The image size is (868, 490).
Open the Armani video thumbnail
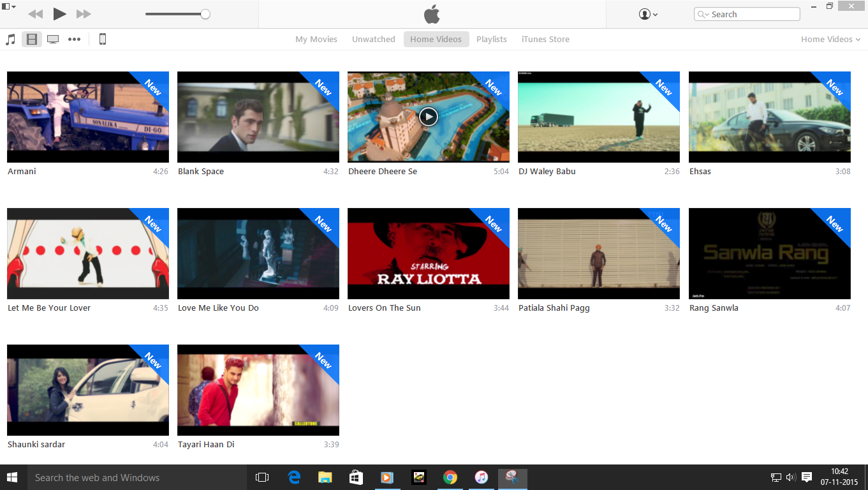tap(88, 117)
